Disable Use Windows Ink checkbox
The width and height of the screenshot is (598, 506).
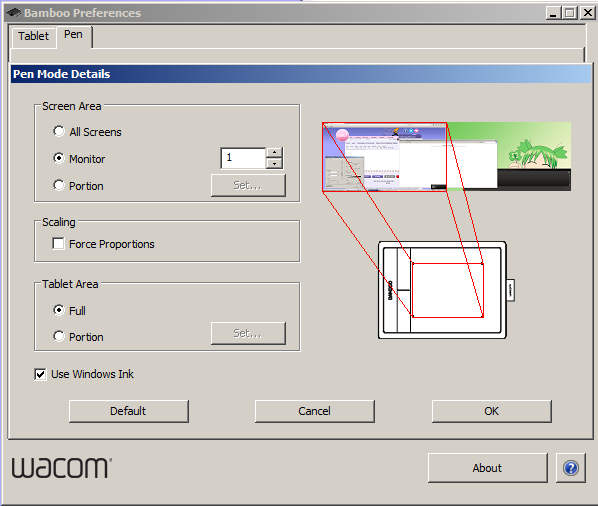coord(40,374)
